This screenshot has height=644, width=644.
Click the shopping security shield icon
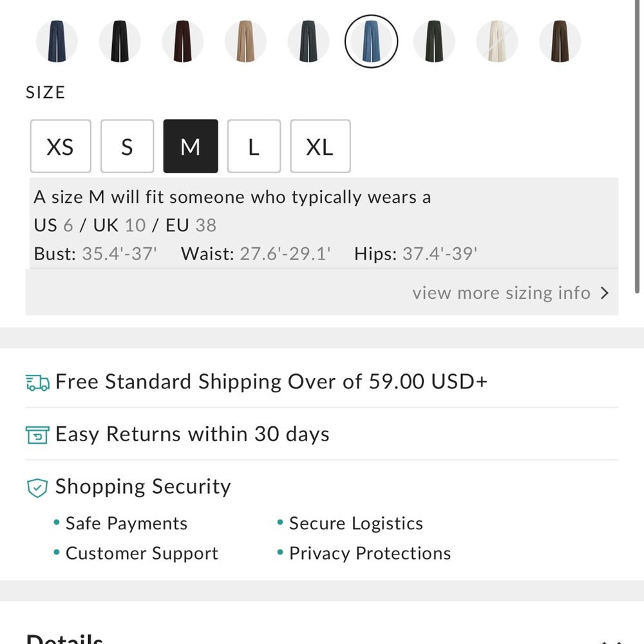pyautogui.click(x=37, y=488)
